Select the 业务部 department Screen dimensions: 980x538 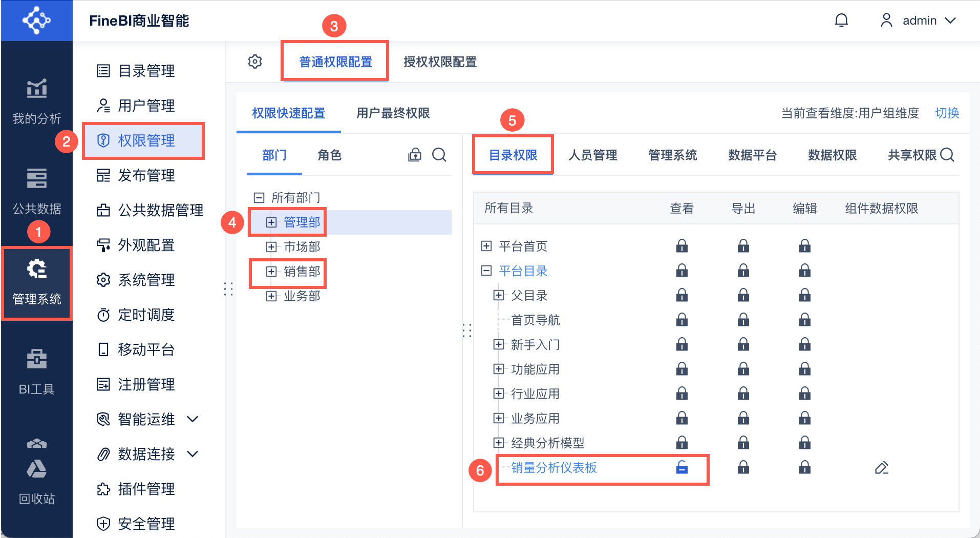pos(302,296)
